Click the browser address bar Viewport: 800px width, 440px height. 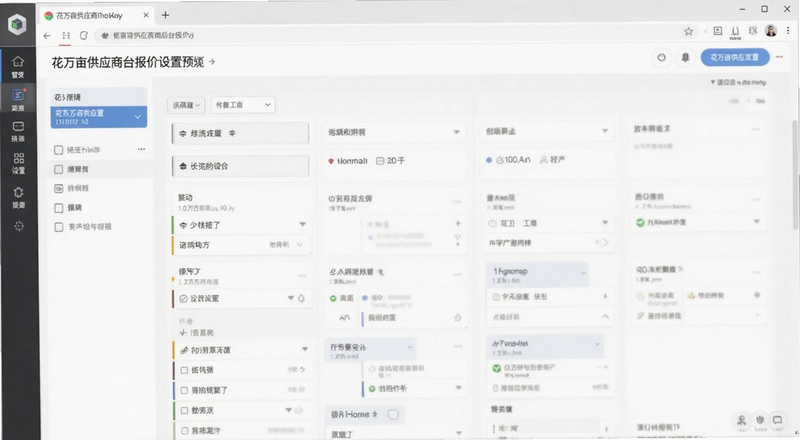[x=388, y=35]
